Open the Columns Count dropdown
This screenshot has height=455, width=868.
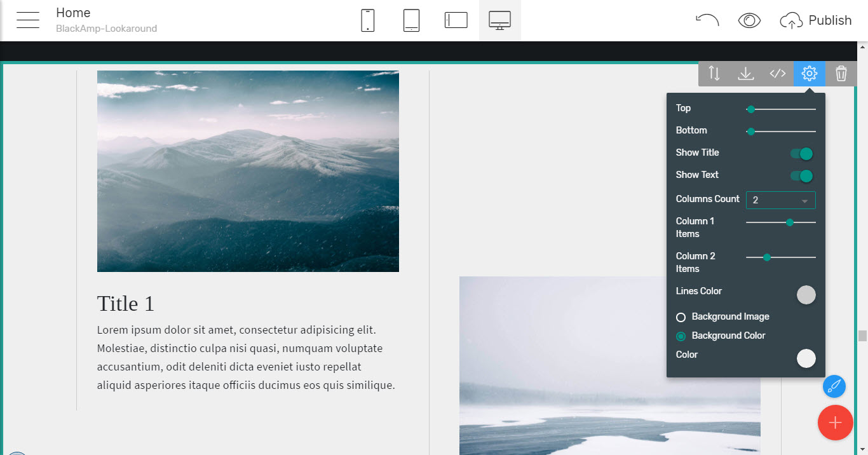(780, 200)
